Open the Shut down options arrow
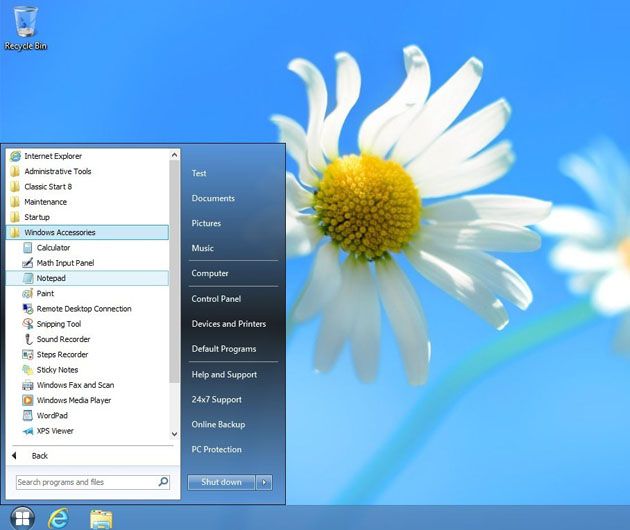Screen dimensions: 630x530 264,482
